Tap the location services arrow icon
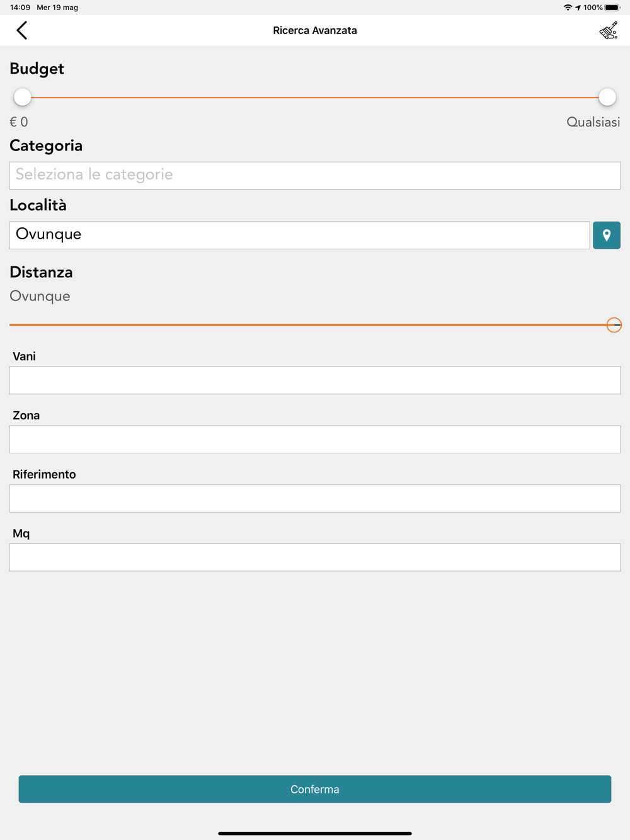Image resolution: width=630 pixels, height=840 pixels. click(578, 8)
